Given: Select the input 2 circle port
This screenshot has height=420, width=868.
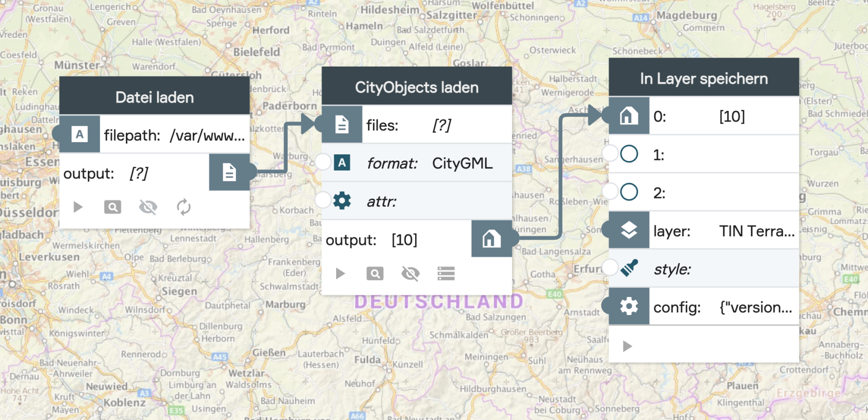Looking at the screenshot, I should [x=629, y=192].
